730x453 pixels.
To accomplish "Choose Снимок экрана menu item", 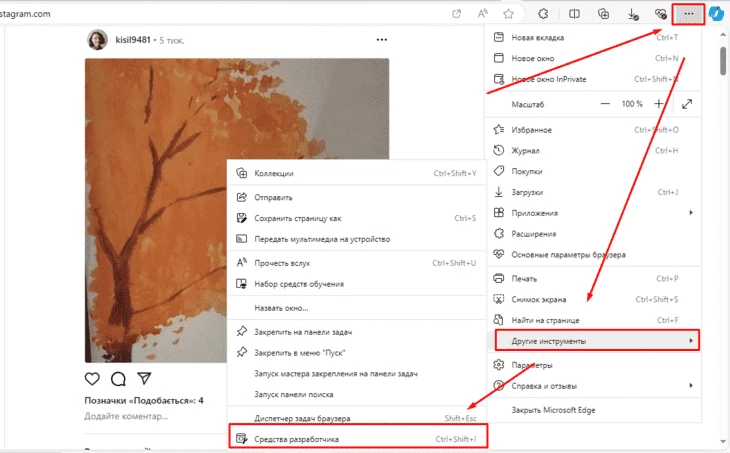I will [x=593, y=299].
